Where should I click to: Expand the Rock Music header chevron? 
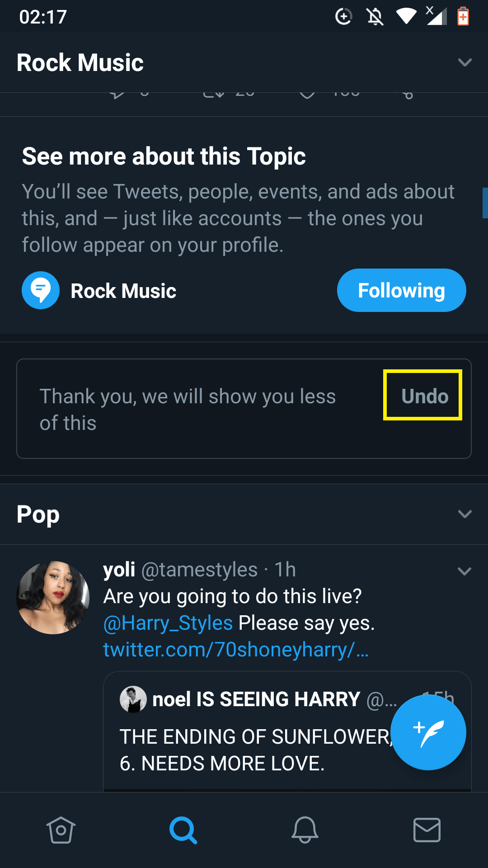click(465, 62)
